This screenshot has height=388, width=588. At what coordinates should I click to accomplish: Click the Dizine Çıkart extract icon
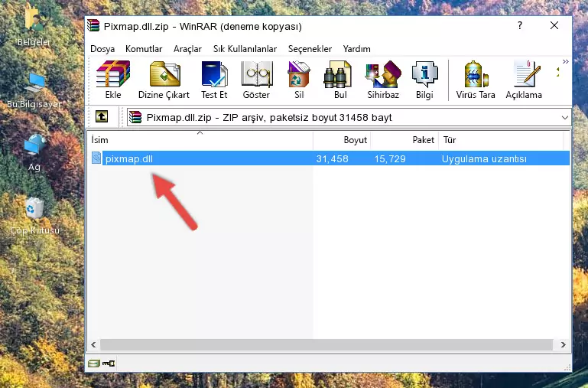pos(164,80)
